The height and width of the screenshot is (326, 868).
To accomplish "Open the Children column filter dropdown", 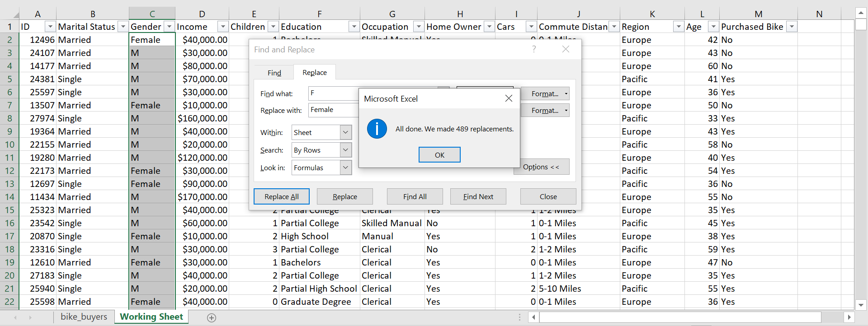I will click(x=273, y=27).
